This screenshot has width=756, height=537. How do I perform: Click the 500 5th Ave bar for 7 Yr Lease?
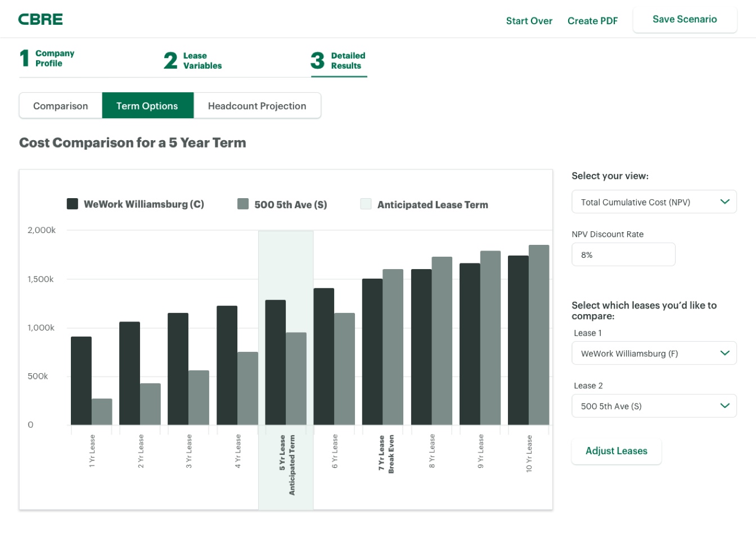[393, 347]
